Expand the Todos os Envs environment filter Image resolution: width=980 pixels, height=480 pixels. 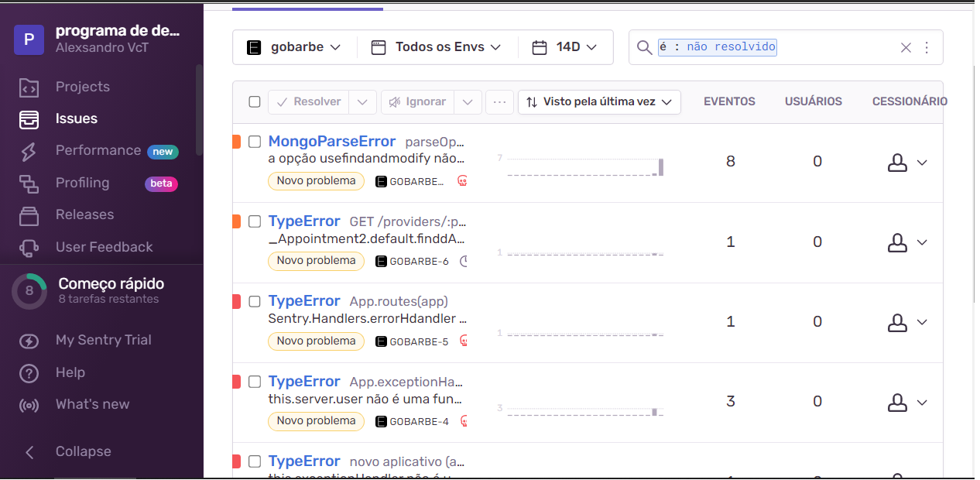pos(436,46)
